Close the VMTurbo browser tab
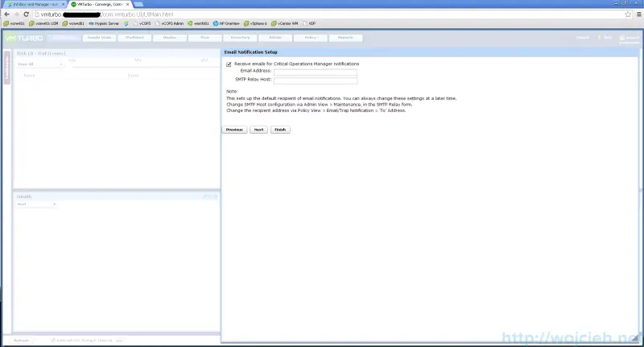This screenshot has height=347, width=644. click(x=127, y=5)
